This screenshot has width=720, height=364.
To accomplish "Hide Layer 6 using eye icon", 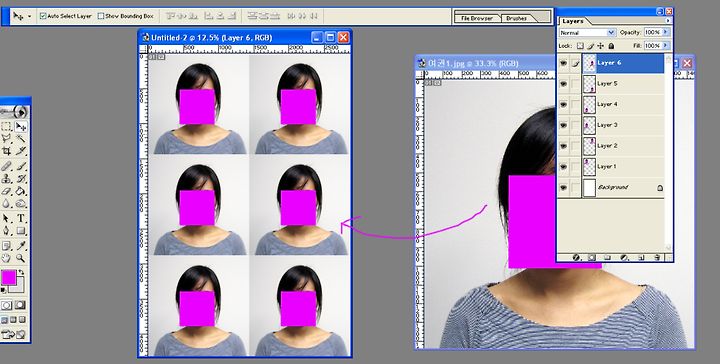I will click(x=564, y=63).
